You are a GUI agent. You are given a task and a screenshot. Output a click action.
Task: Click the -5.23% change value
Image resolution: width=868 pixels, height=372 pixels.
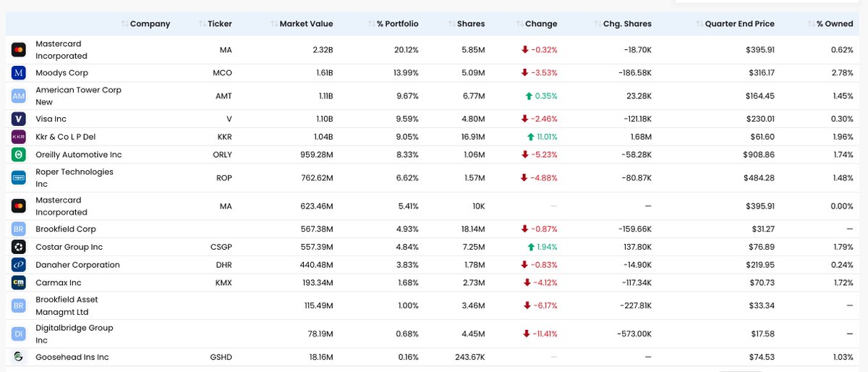pyautogui.click(x=544, y=155)
